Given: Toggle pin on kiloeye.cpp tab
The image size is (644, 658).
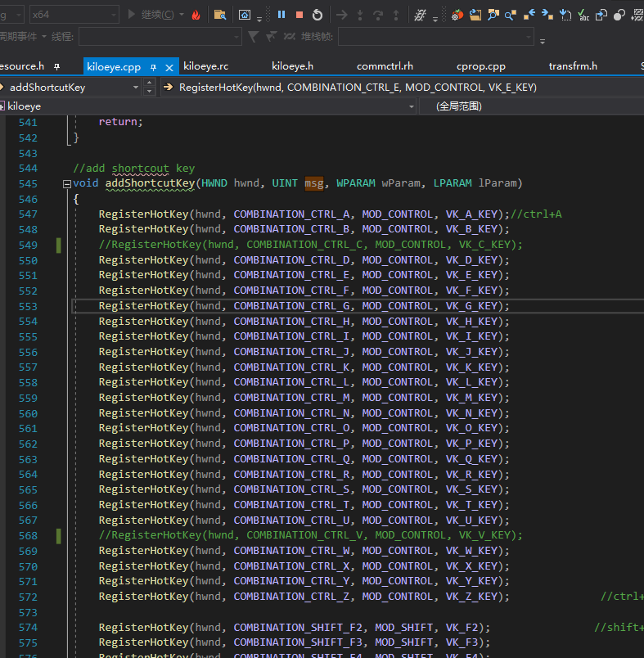Looking at the screenshot, I should 154,67.
